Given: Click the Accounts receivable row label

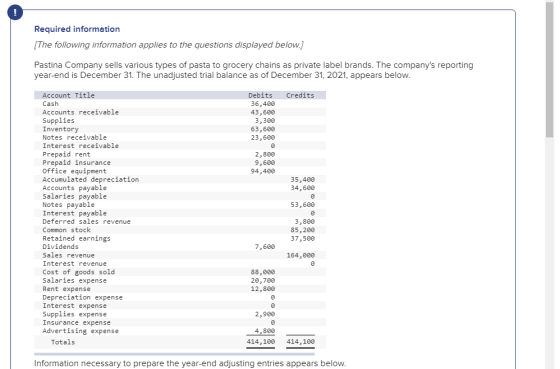Looking at the screenshot, I should [80, 112].
